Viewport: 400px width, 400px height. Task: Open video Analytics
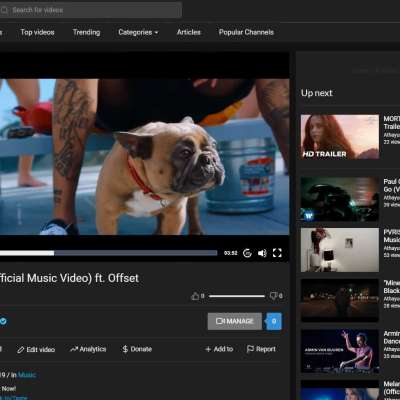pyautogui.click(x=88, y=349)
